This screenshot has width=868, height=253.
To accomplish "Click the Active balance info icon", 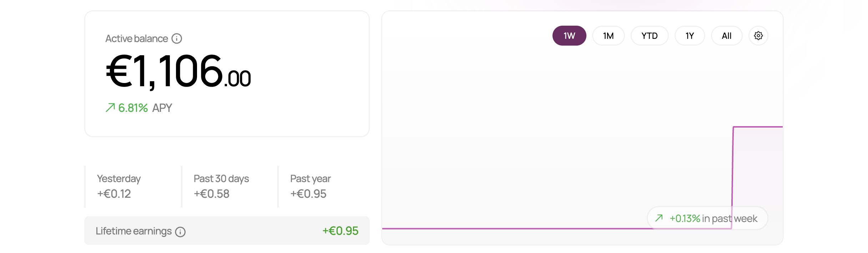I will click(x=177, y=38).
